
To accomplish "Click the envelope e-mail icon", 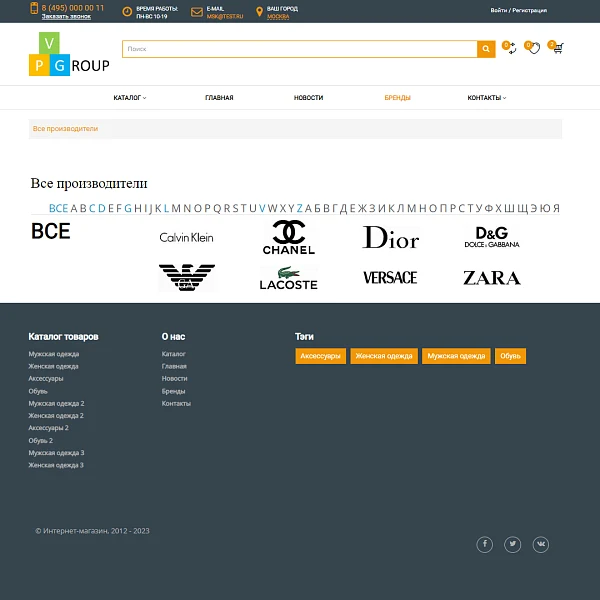I will [197, 12].
